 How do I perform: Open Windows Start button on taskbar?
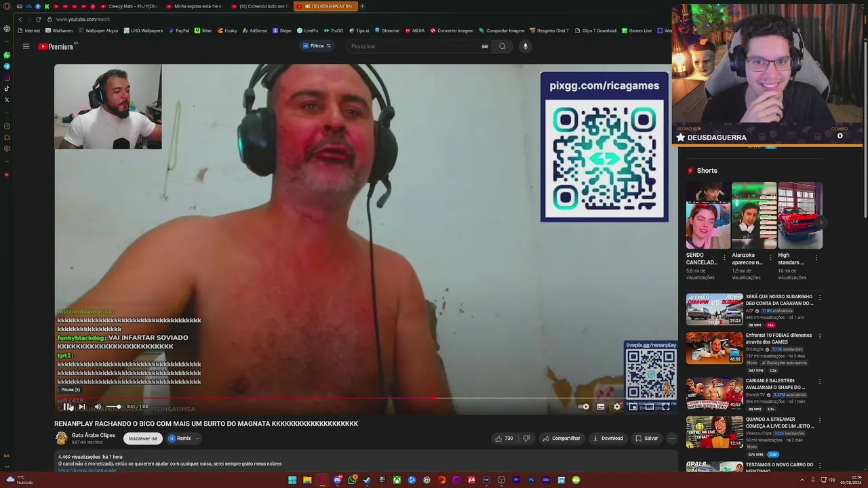click(x=292, y=480)
